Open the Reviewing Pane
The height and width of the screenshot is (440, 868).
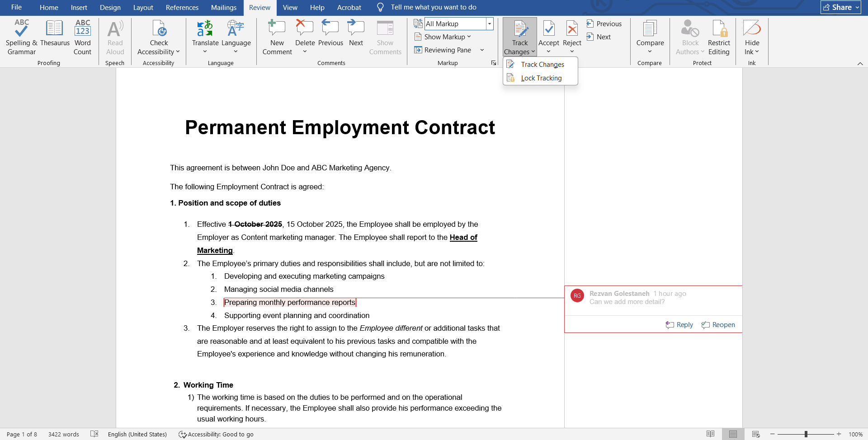(x=442, y=50)
